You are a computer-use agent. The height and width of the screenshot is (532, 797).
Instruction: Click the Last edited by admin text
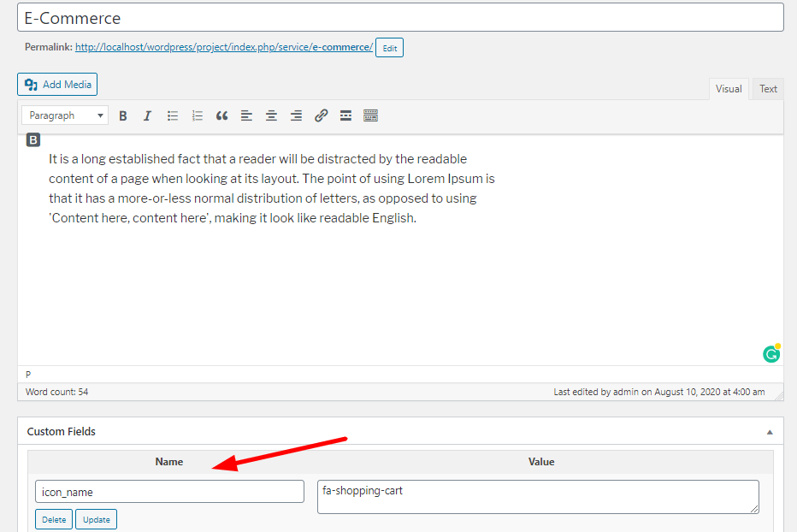[x=659, y=392]
